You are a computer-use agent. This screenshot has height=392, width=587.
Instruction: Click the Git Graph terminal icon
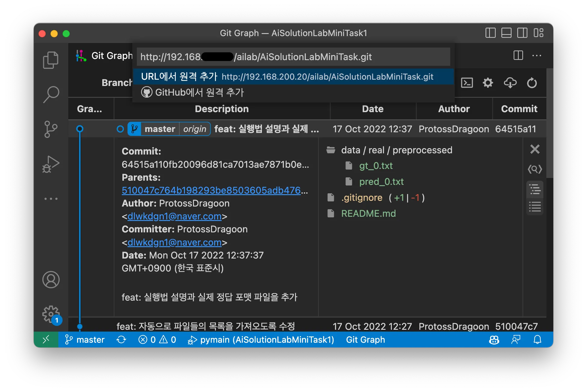click(x=467, y=83)
